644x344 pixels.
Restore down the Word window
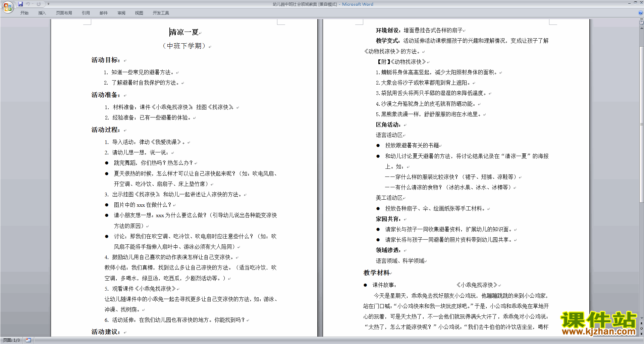pyautogui.click(x=635, y=3)
